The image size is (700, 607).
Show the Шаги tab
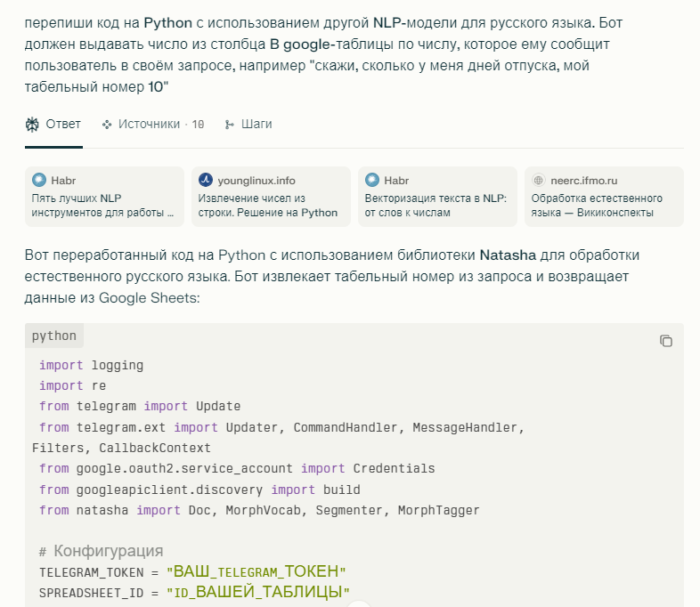pyautogui.click(x=256, y=125)
